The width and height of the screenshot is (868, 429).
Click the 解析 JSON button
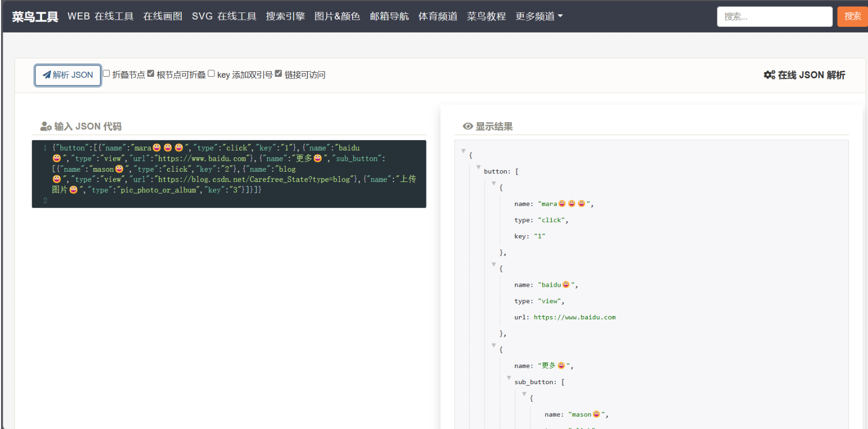tap(68, 75)
